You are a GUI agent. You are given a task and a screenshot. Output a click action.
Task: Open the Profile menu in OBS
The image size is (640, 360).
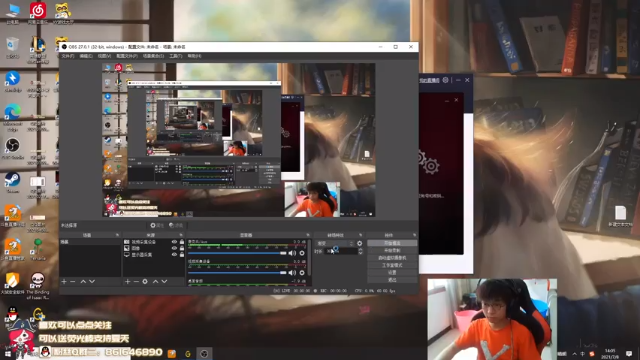(x=127, y=56)
